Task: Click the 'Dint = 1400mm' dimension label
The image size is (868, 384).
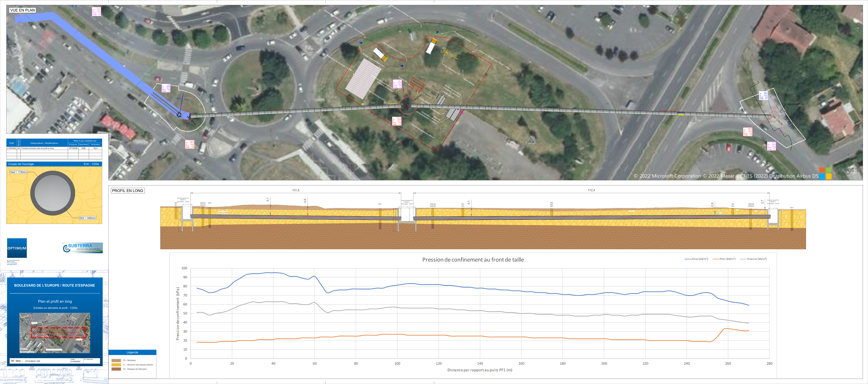Action: (88, 218)
